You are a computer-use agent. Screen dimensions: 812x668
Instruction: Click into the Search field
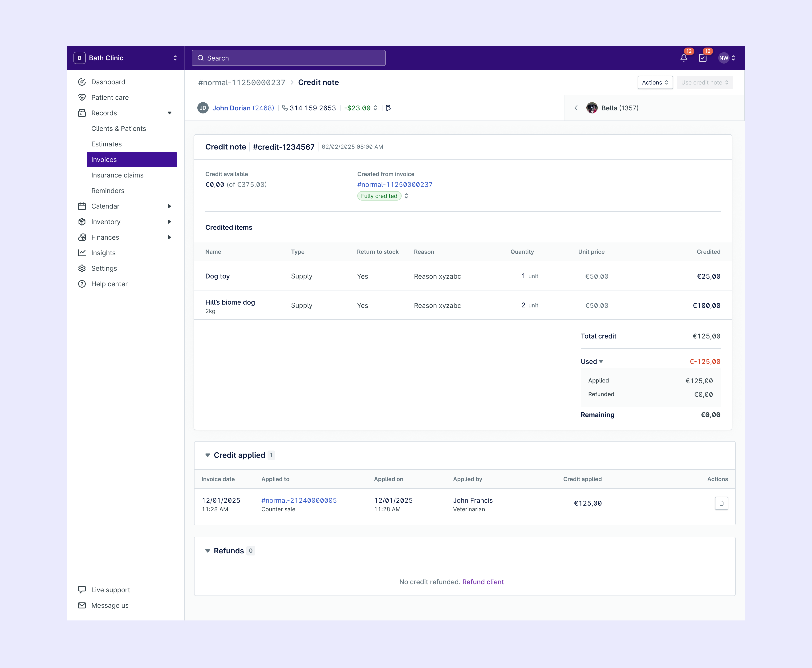289,58
